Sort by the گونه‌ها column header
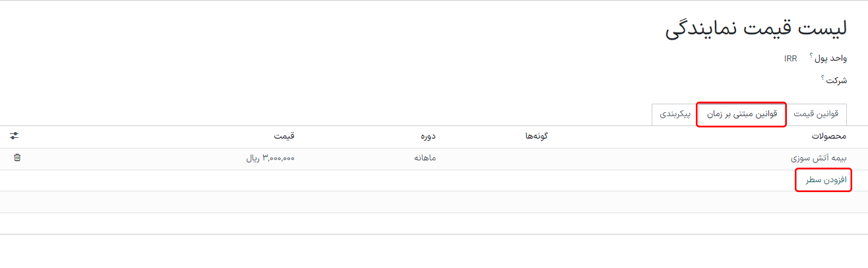The width and height of the screenshot is (868, 268). (x=535, y=136)
